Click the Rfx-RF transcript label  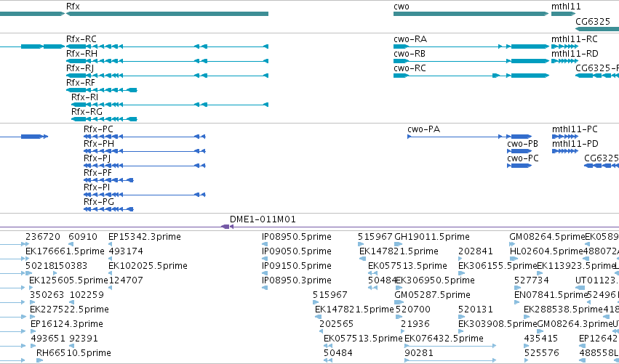[x=81, y=82]
